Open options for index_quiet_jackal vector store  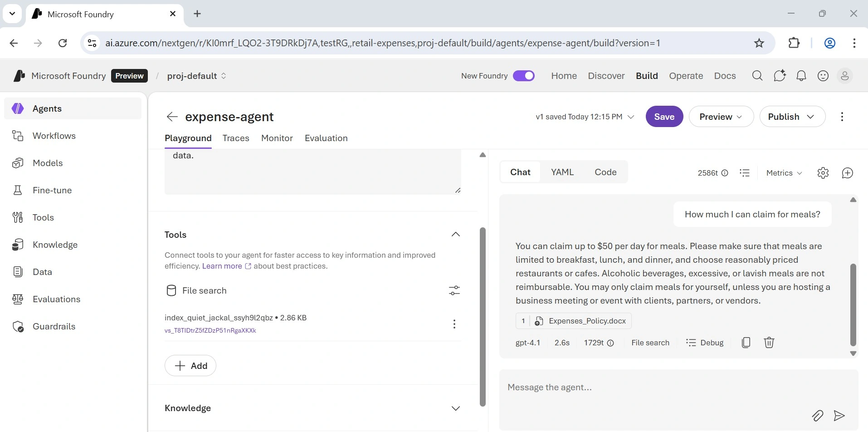(x=454, y=324)
